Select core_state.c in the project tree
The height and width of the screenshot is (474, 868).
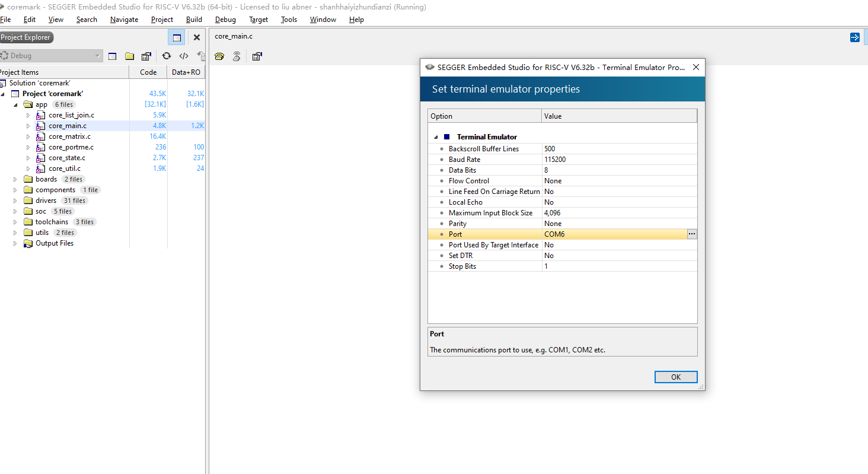pos(67,158)
